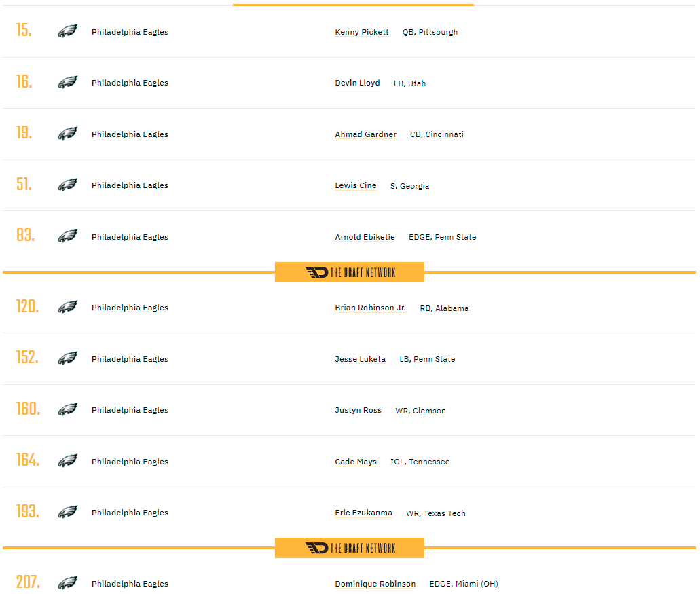The image size is (700, 594).
Task: Select Lewis Cine player link
Action: [x=355, y=185]
